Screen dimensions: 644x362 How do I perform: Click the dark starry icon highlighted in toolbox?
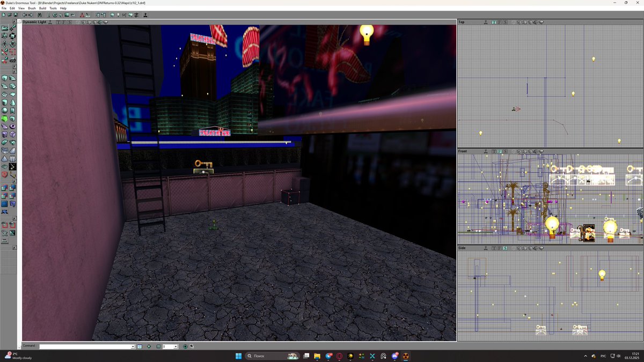pos(12,166)
